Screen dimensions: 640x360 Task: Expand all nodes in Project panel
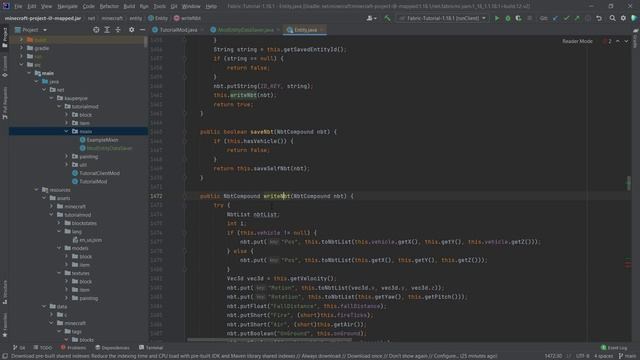coord(107,30)
